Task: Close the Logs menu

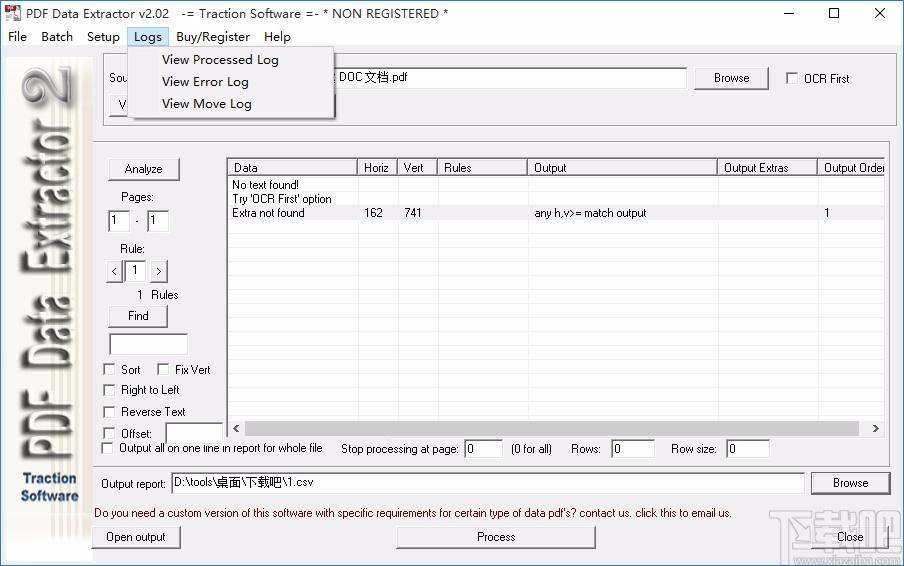Action: (148, 36)
